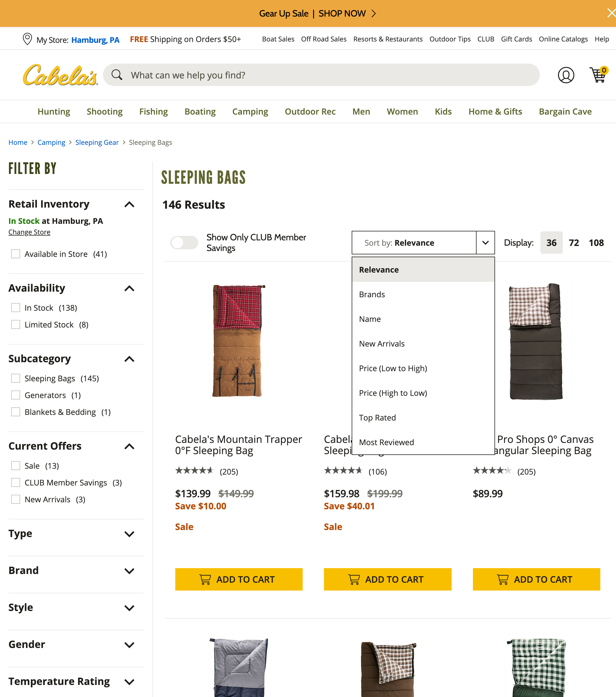The image size is (616, 697).
Task: Expand the Brand filter section
Action: pos(129,571)
